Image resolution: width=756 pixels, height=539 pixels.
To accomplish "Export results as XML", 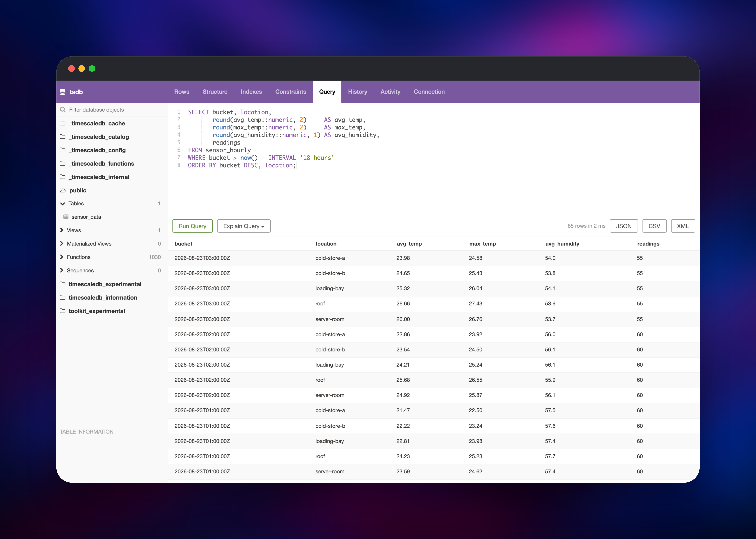I will 683,226.
